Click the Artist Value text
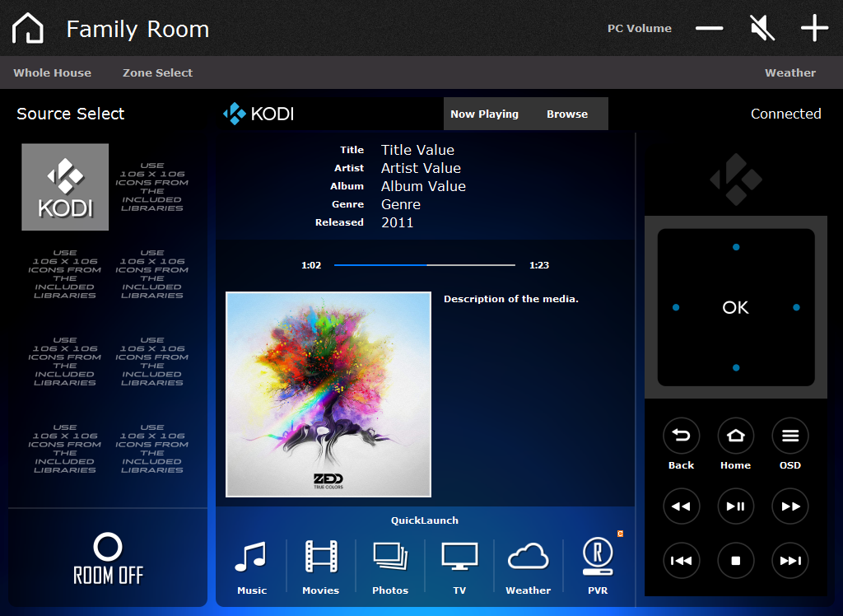Viewport: 843px width, 616px height. tap(421, 168)
